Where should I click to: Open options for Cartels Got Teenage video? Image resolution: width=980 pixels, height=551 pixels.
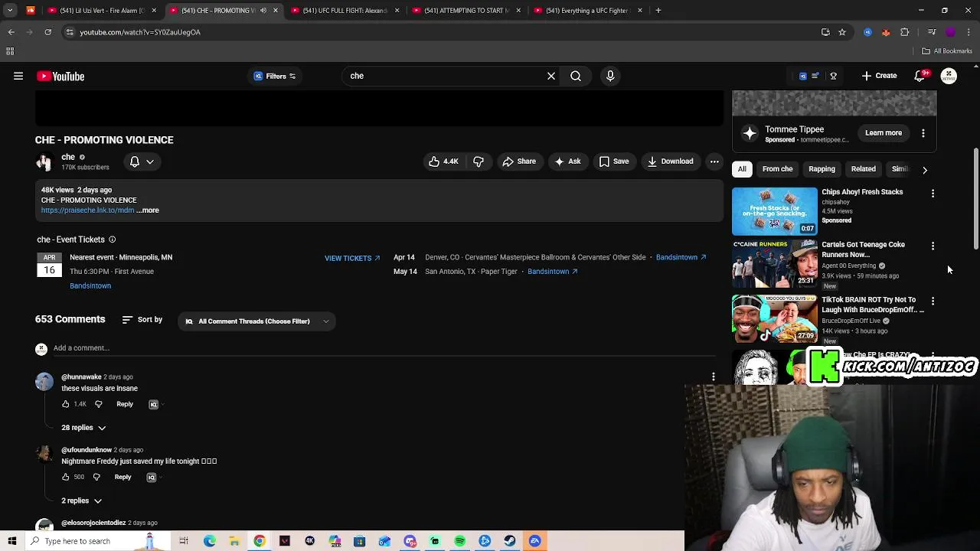tap(933, 246)
